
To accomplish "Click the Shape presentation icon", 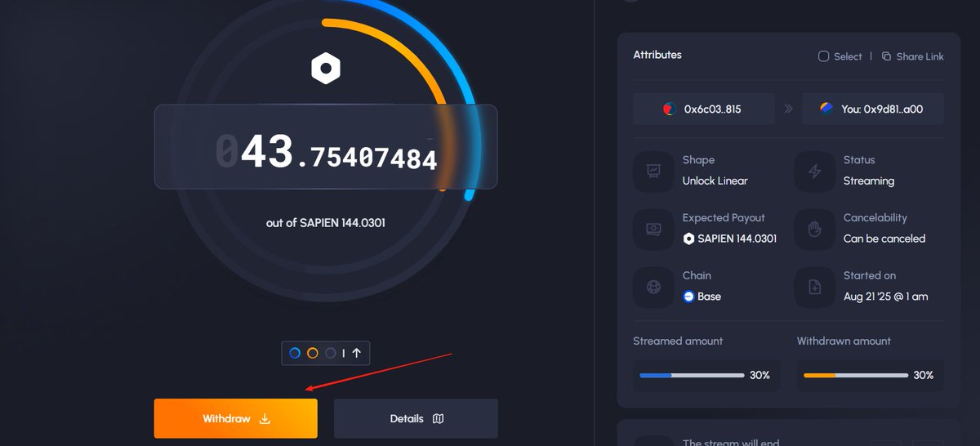I will tap(654, 172).
